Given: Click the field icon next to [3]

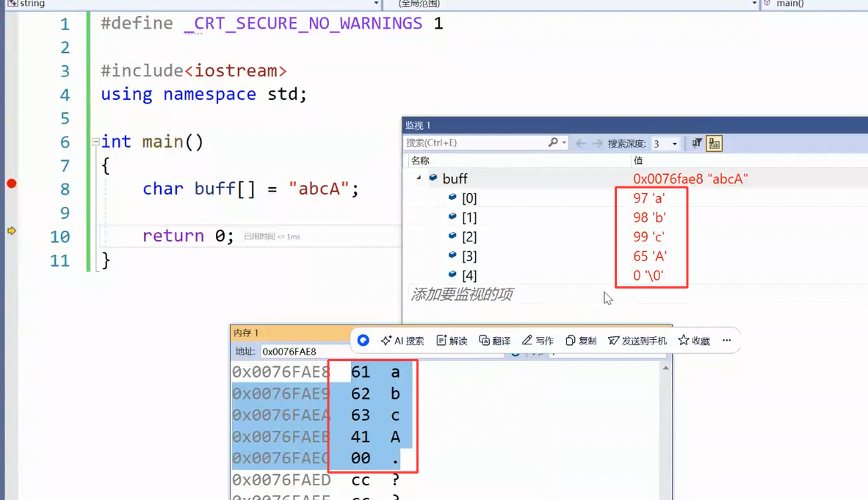Looking at the screenshot, I should pos(452,256).
